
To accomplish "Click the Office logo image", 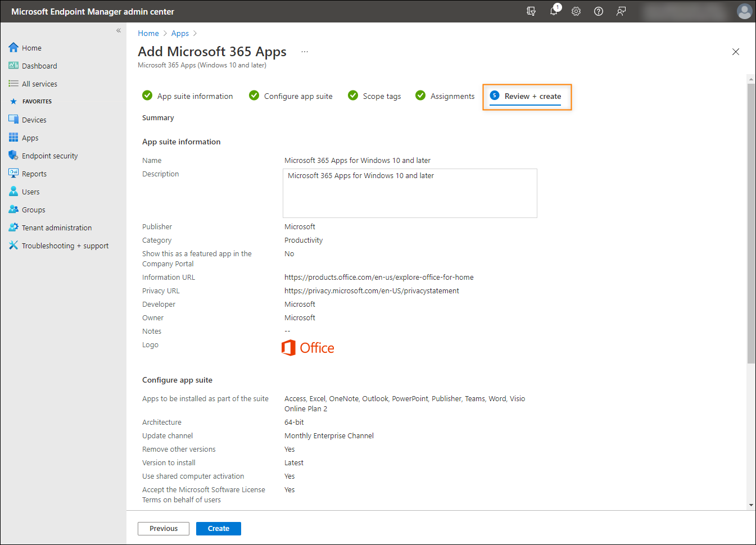I will (308, 348).
